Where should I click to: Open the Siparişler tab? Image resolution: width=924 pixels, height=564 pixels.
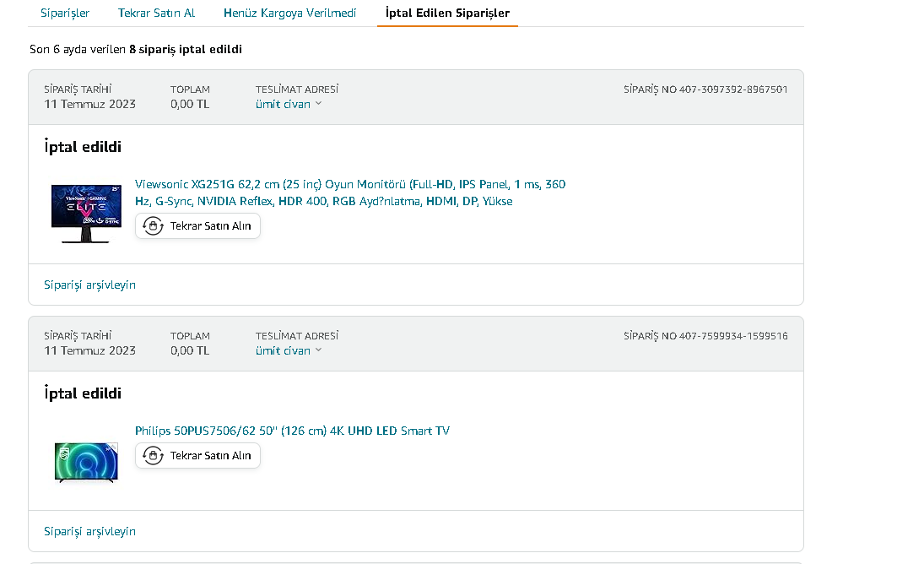point(65,13)
